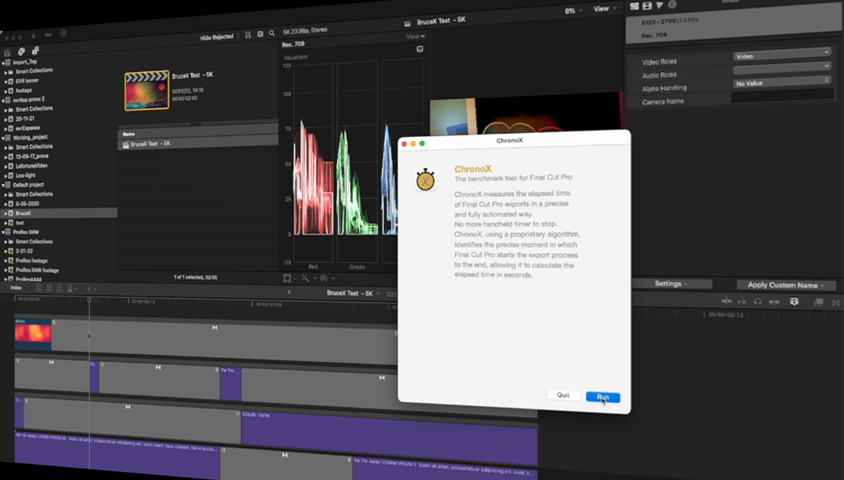Collapse the Working_project library
Image resolution: width=844 pixels, height=480 pixels.
point(3,138)
